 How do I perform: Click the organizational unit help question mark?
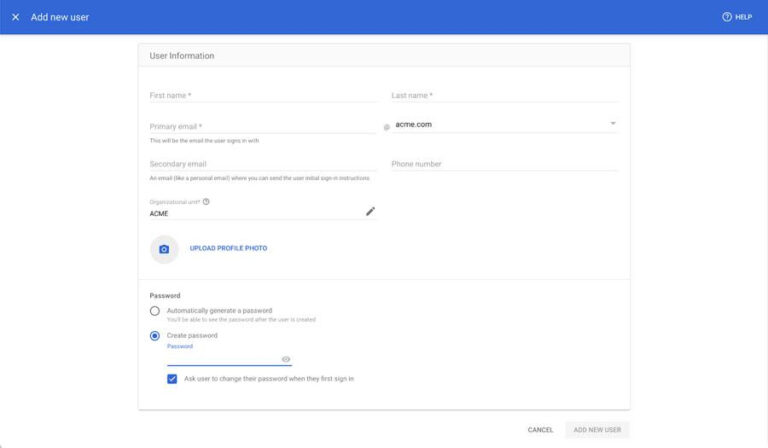[206, 202]
